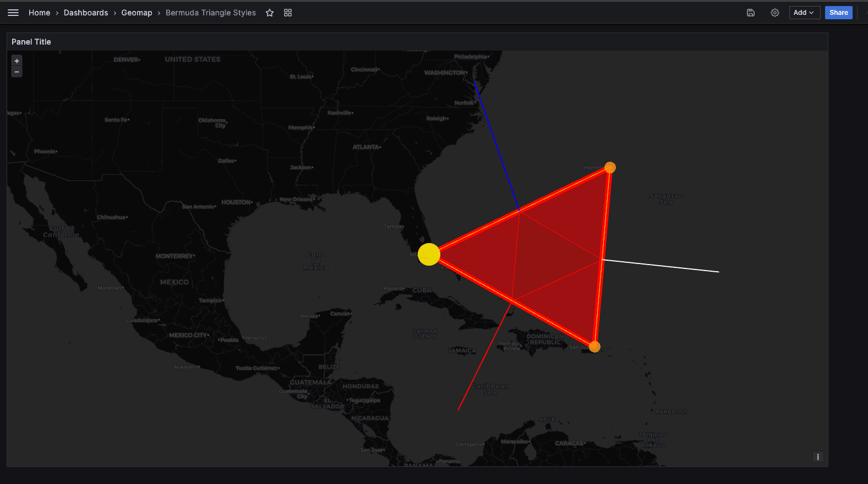
Task: Expand the Add dropdown
Action: click(x=805, y=13)
